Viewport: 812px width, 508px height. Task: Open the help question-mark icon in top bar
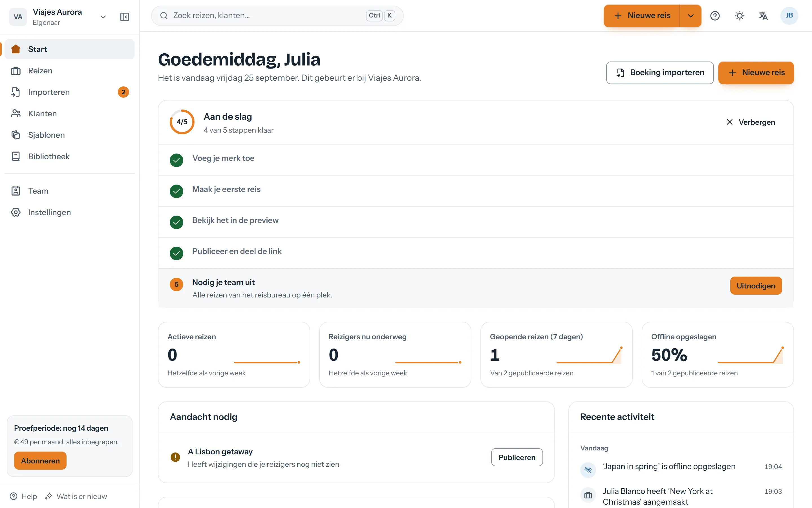[715, 16]
